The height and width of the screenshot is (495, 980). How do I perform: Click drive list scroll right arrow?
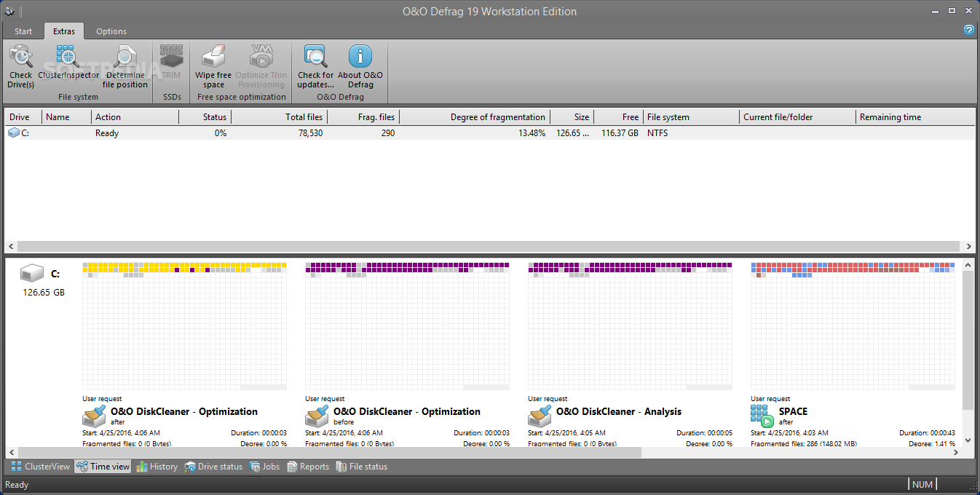968,246
